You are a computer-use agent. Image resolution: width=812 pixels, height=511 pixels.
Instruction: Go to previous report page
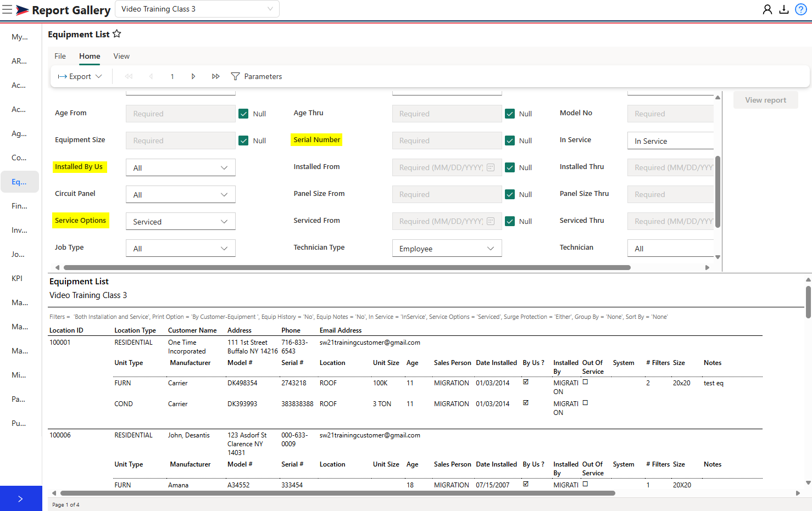point(151,76)
